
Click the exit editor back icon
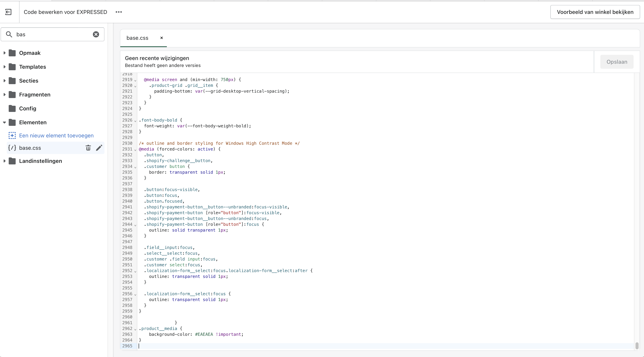pyautogui.click(x=8, y=12)
